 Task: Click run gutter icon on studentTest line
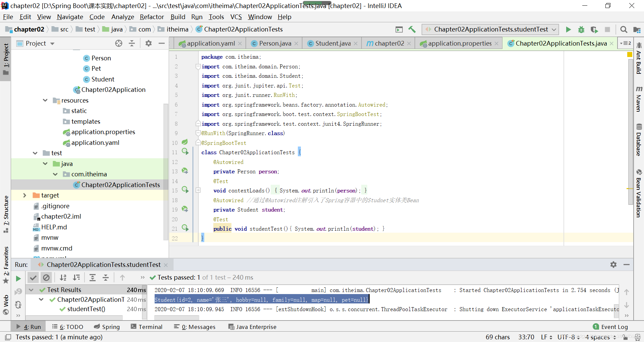[x=185, y=228]
